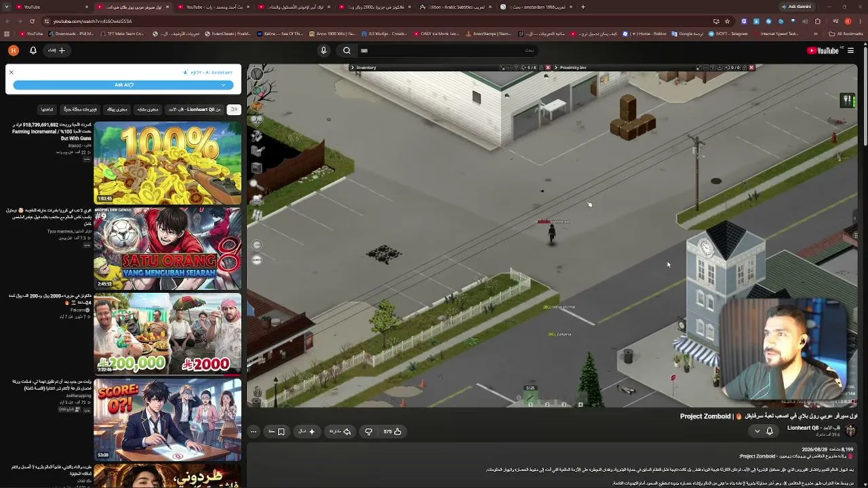Select the 'All' filter chip
Screen dimensions: 868x488
(233, 109)
